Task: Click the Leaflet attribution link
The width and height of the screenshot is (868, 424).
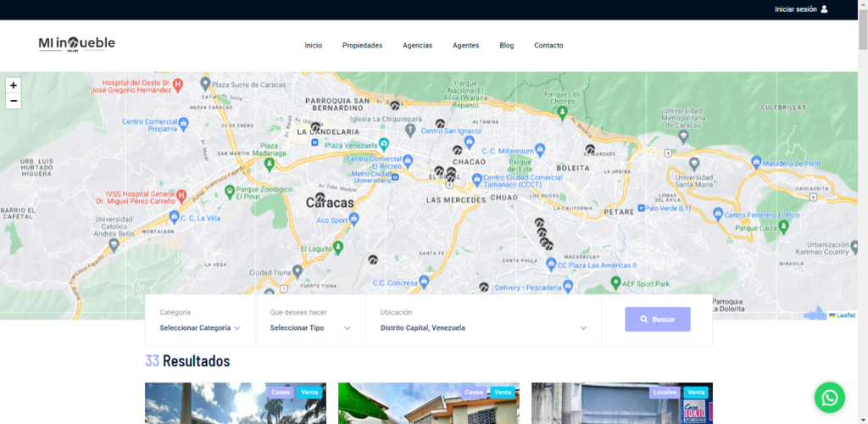Action: [x=845, y=315]
